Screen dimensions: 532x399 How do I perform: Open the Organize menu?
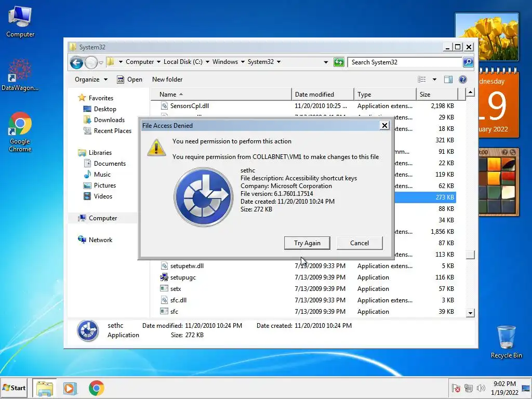click(x=91, y=79)
